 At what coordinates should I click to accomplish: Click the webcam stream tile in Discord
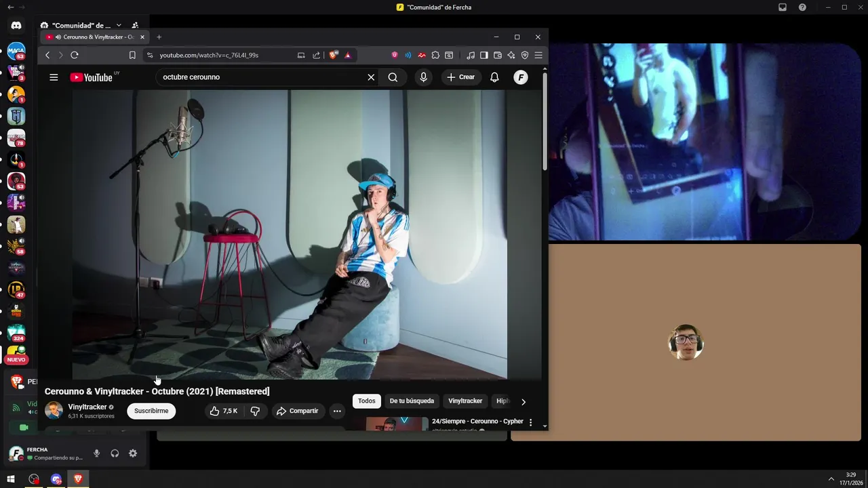tap(705, 142)
